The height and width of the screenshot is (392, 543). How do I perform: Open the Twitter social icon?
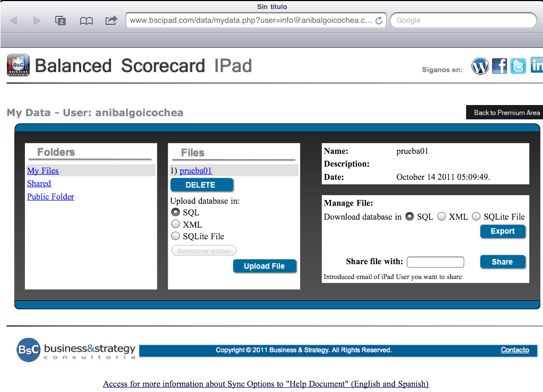point(518,66)
